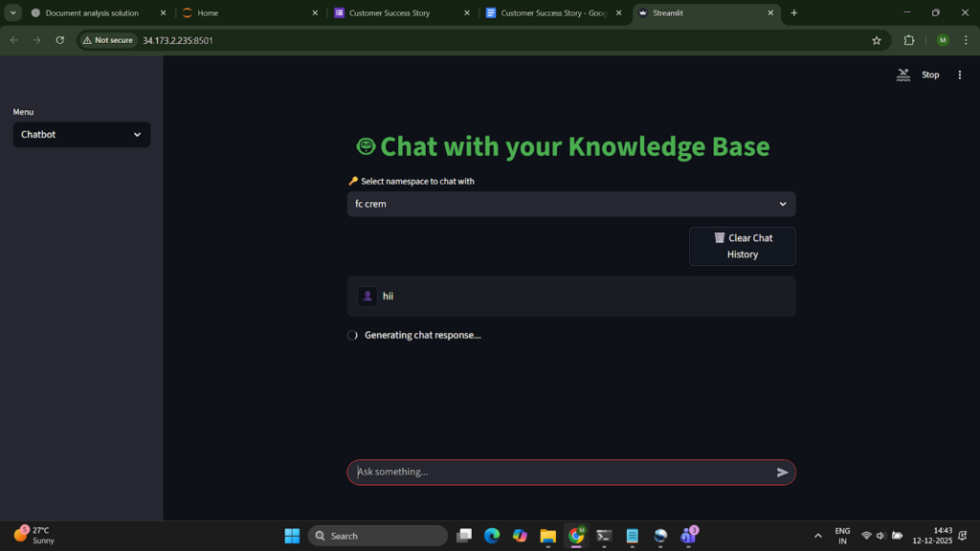
Task: Open the Chrome profile avatar
Action: tap(943, 40)
